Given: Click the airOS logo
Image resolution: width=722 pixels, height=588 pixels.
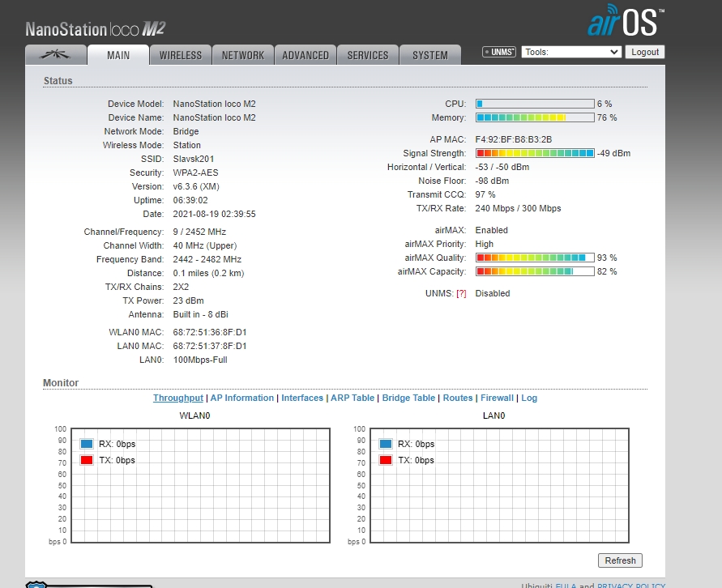Looking at the screenshot, I should 626,21.
